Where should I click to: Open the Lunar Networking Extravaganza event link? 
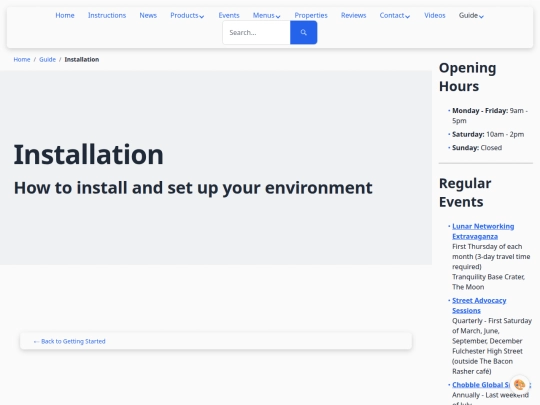coord(483,231)
